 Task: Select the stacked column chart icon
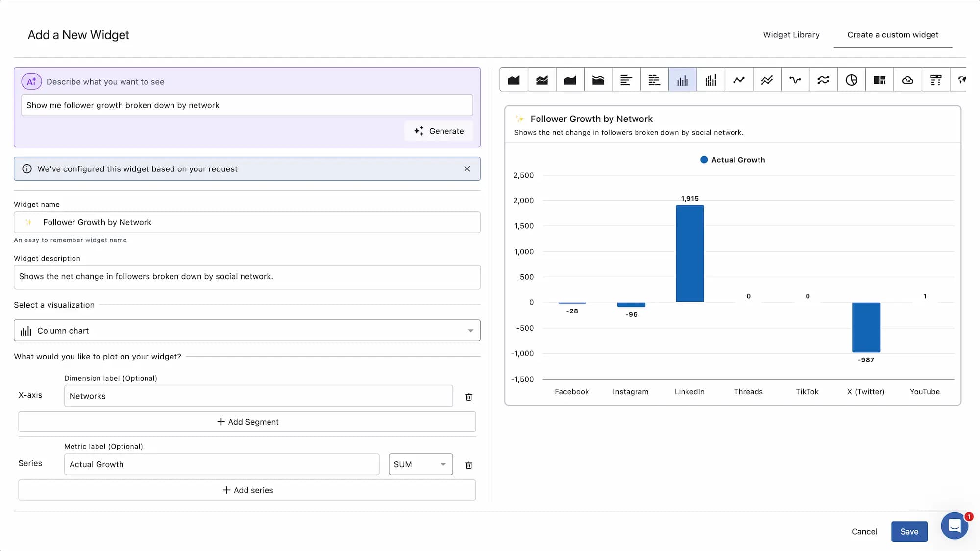coord(711,79)
